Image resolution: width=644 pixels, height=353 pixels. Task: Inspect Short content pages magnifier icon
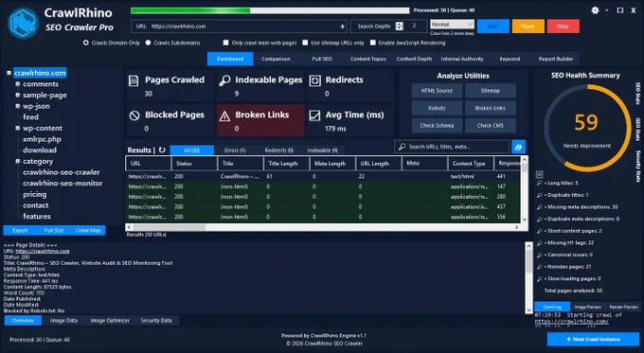(x=539, y=231)
